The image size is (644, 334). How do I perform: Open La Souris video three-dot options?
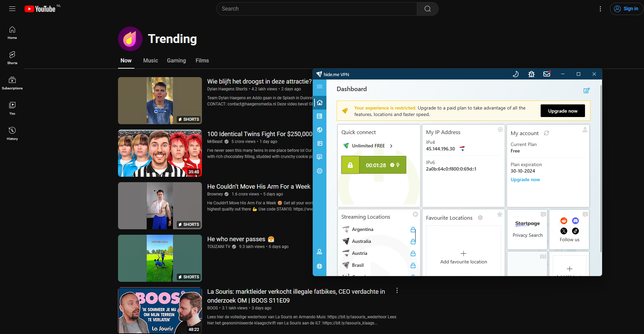[x=397, y=291]
